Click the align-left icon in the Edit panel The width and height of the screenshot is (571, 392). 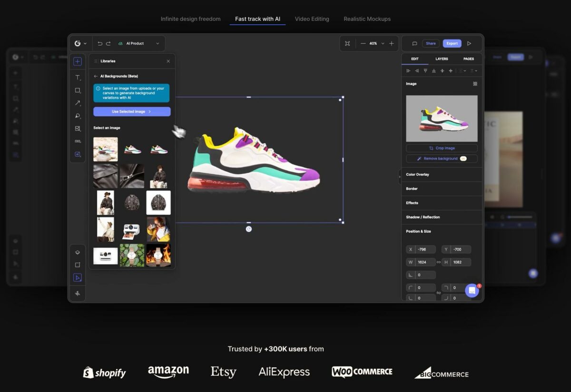point(408,70)
